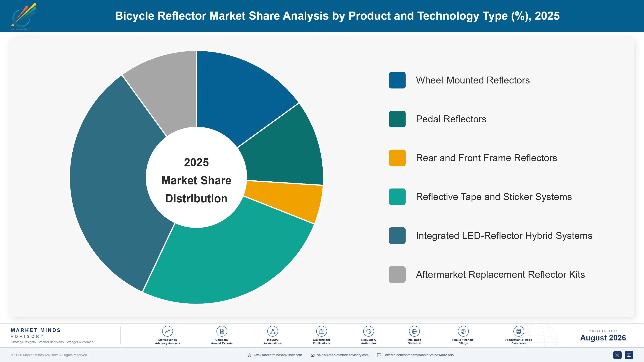Screen dimensions: 644x362
Task: Click the Market Minds Advisory Analysis icon
Action: click(168, 331)
